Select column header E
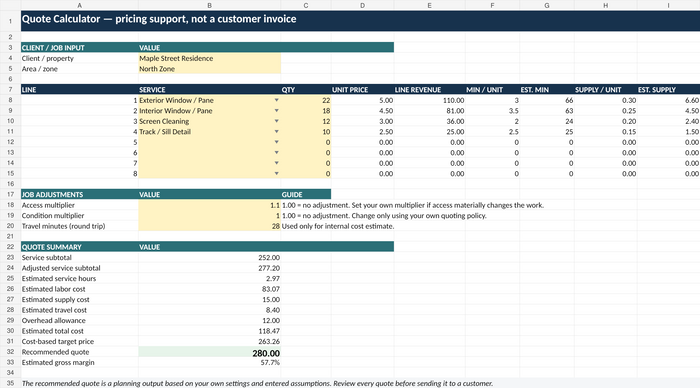The image size is (700, 388). [x=429, y=5]
